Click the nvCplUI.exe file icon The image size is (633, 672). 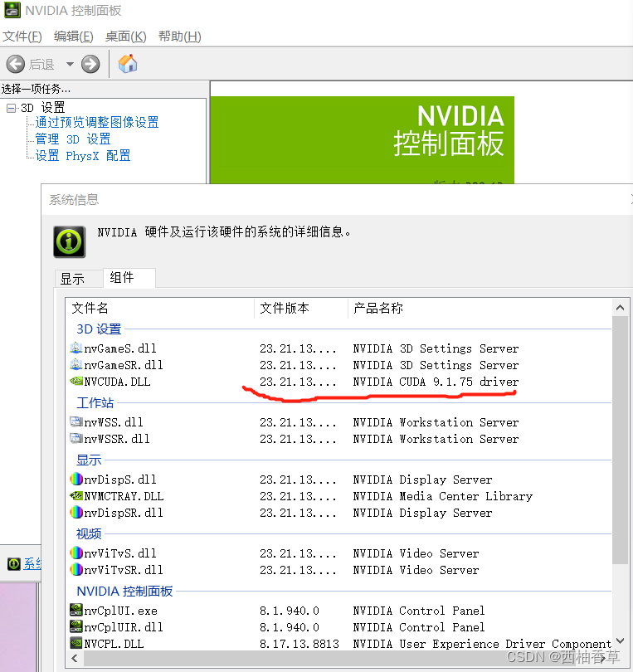tap(76, 610)
